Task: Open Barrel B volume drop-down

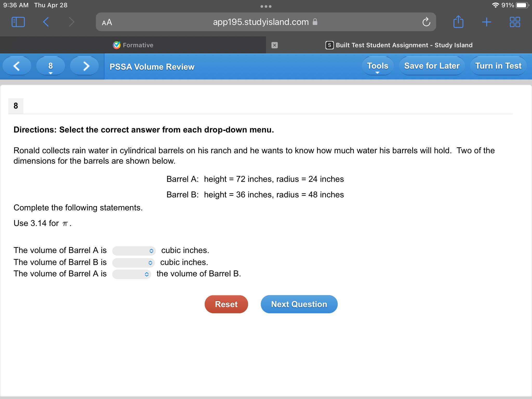Action: click(133, 263)
